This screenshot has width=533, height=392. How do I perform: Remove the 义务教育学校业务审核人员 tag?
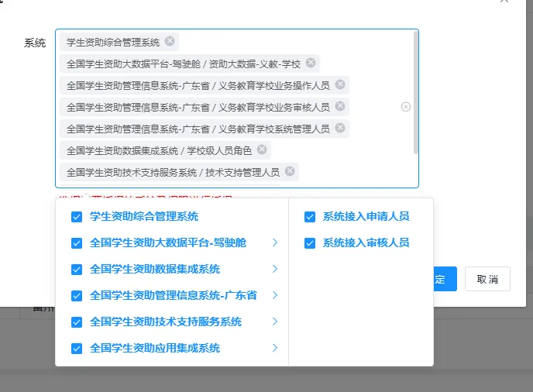tap(339, 106)
